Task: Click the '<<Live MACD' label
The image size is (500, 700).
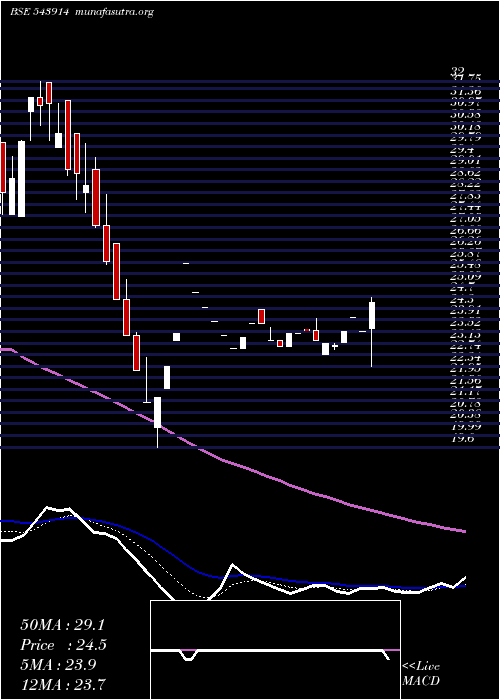Action: pos(421,673)
